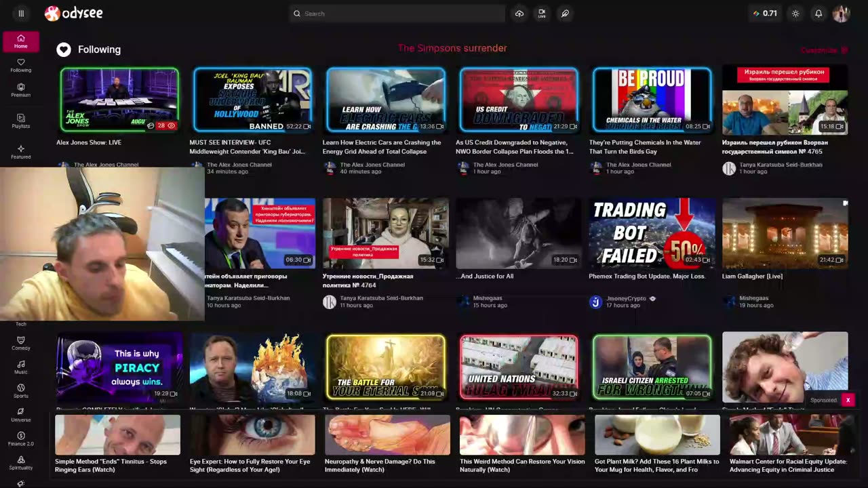Click the feather post icon
Image resolution: width=868 pixels, height=488 pixels.
[565, 14]
